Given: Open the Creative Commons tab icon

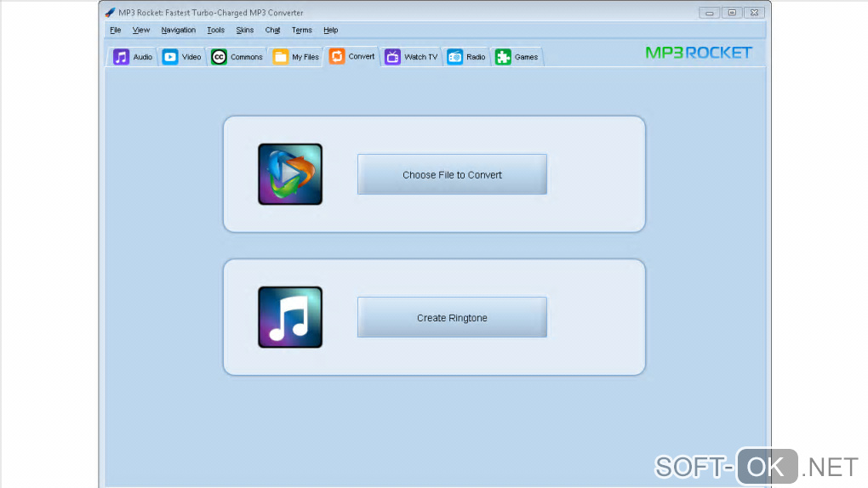Looking at the screenshot, I should [220, 57].
